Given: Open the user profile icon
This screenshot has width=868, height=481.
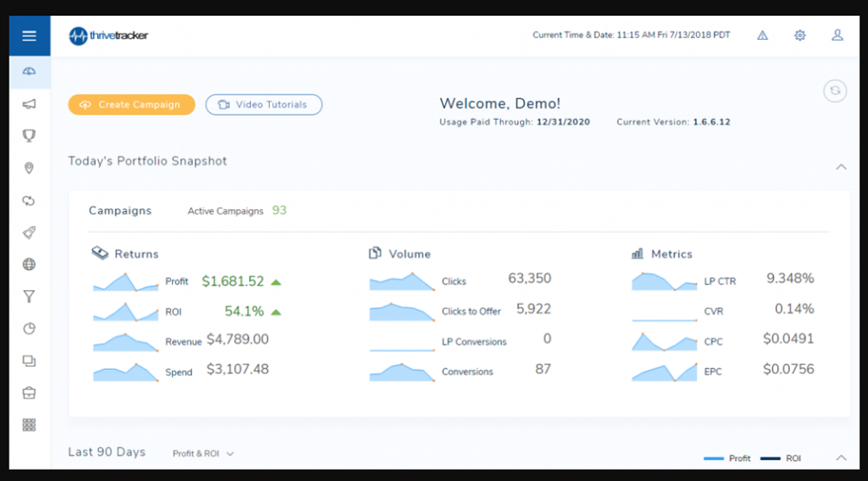Looking at the screenshot, I should click(x=838, y=36).
